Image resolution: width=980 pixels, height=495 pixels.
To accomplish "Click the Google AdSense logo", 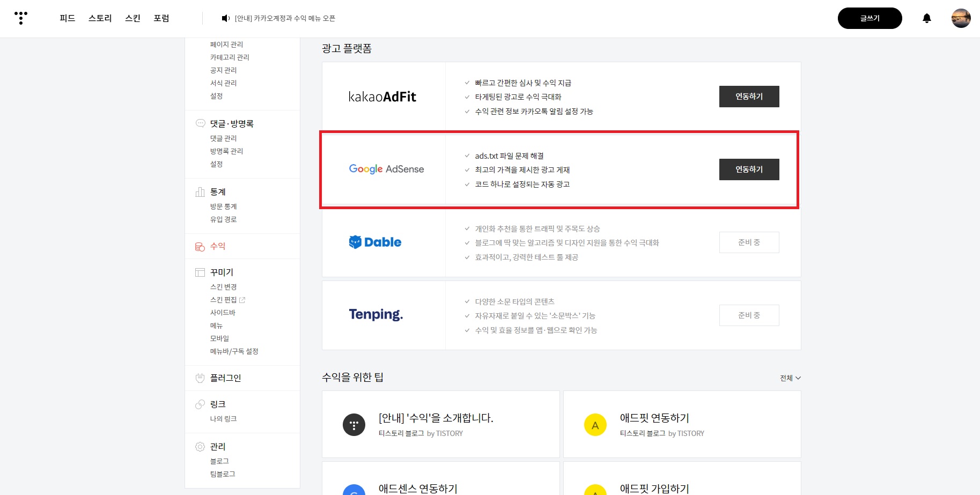I will click(386, 169).
